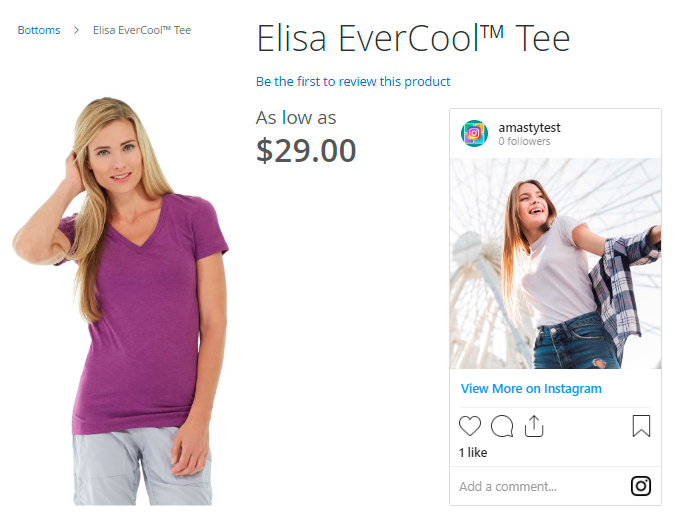This screenshot has width=683, height=515.
Task: View the '1 like' count details
Action: point(473,452)
